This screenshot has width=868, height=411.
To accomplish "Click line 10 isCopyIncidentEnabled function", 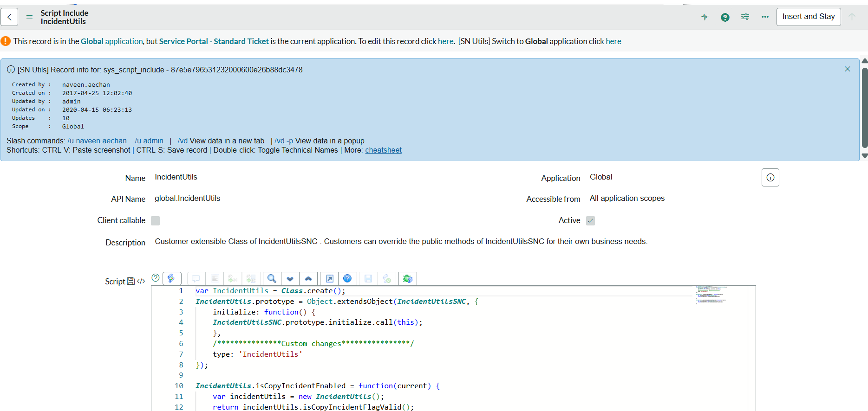I will pyautogui.click(x=318, y=386).
